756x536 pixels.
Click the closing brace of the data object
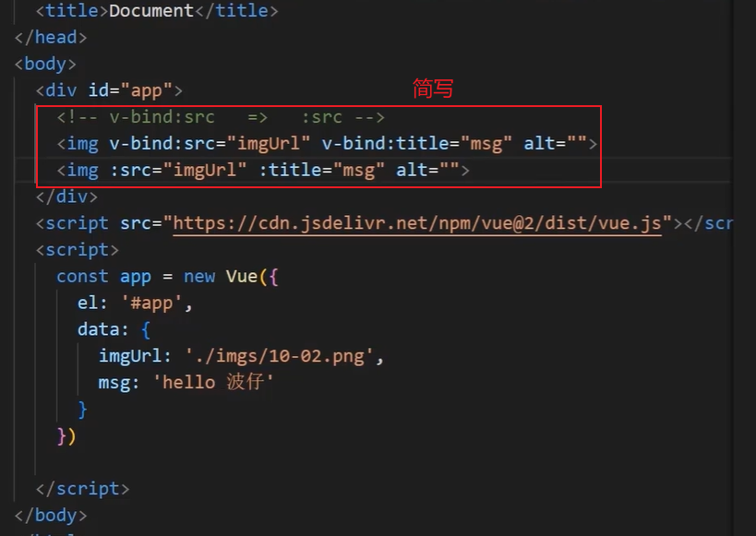click(82, 410)
